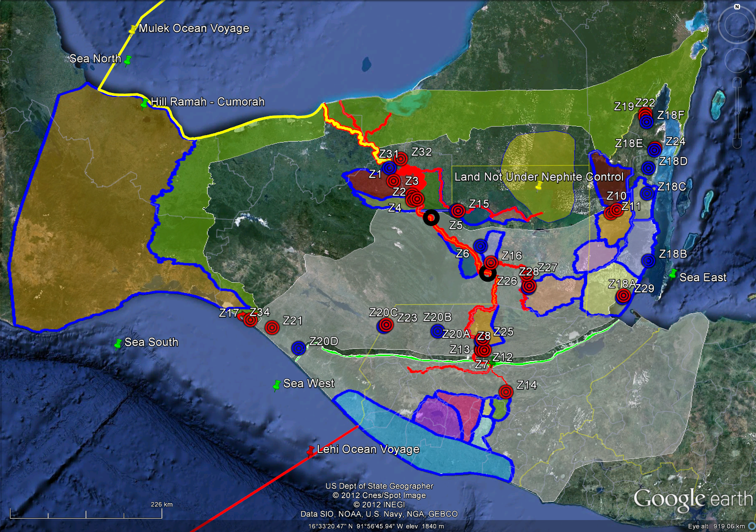Image resolution: width=756 pixels, height=532 pixels.
Task: Click the zoom-in end of the zoom slider
Action: [x=737, y=83]
